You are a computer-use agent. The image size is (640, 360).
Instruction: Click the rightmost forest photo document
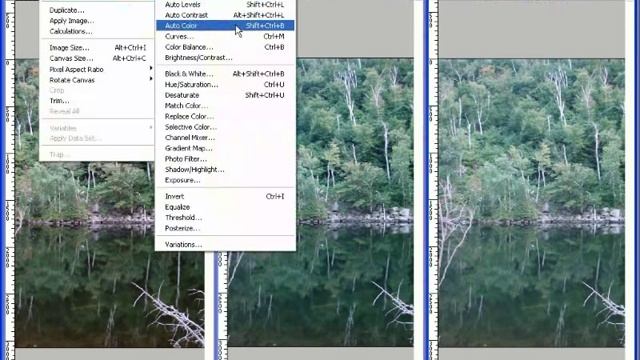531,203
